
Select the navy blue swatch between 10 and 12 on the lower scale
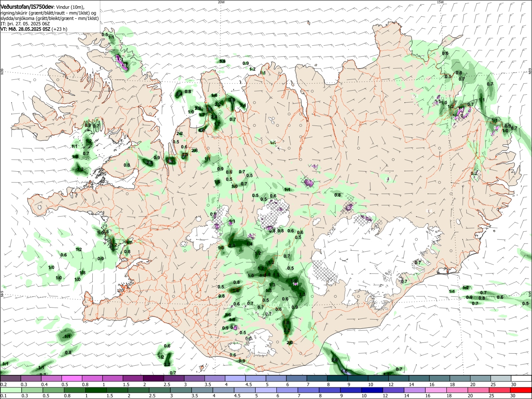[372, 390]
